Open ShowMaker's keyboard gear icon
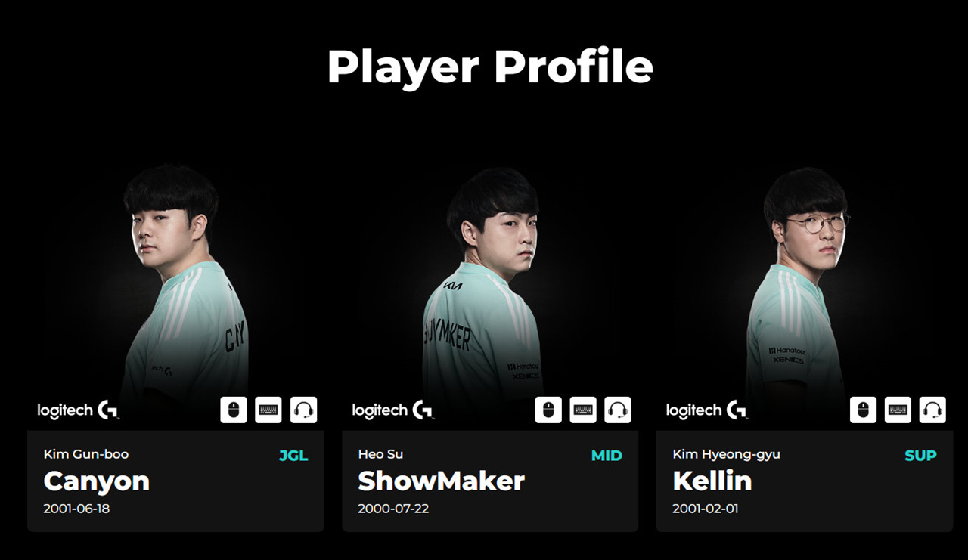Viewport: 968px width, 560px height. 583,410
